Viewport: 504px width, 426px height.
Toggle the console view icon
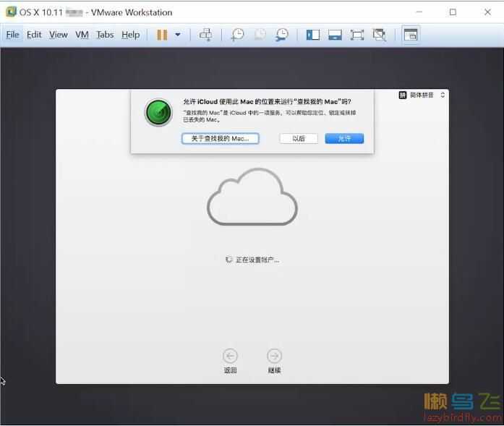coord(411,35)
